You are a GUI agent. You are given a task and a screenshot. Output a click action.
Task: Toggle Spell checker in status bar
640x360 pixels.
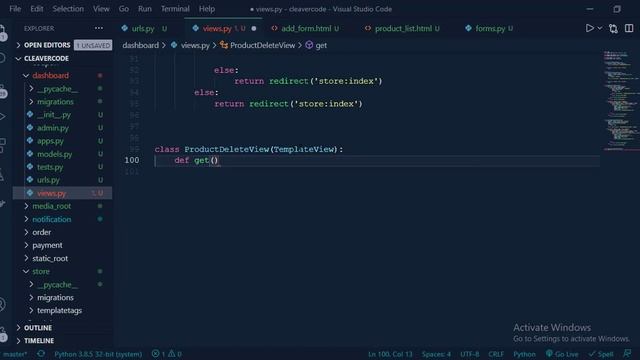[x=600, y=354]
